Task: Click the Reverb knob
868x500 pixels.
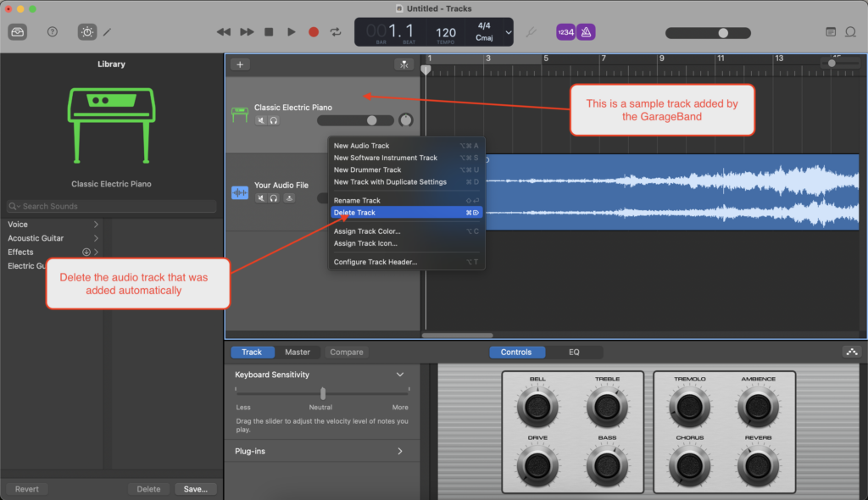Action: 759,465
